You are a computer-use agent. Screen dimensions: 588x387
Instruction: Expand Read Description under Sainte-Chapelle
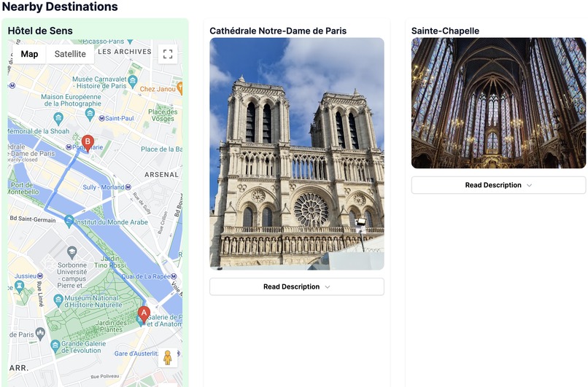498,185
